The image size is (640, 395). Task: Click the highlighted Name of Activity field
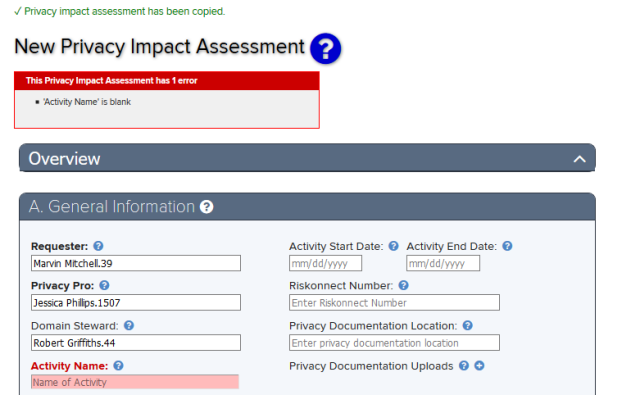(135, 382)
